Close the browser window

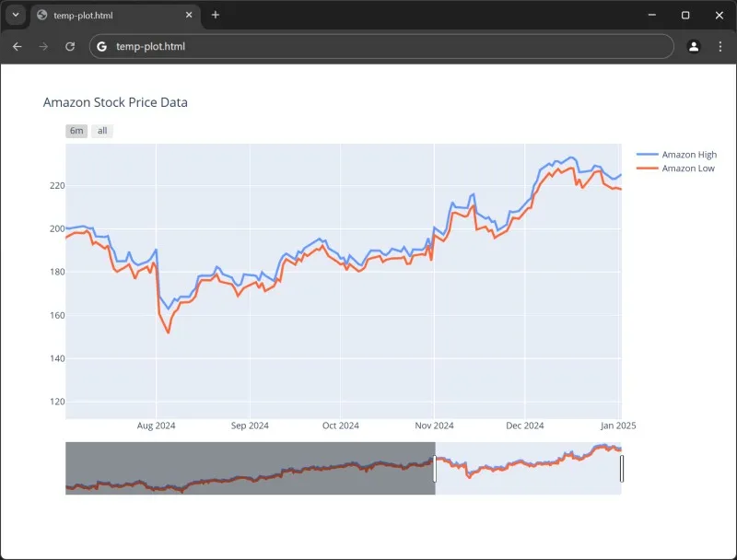(x=719, y=15)
